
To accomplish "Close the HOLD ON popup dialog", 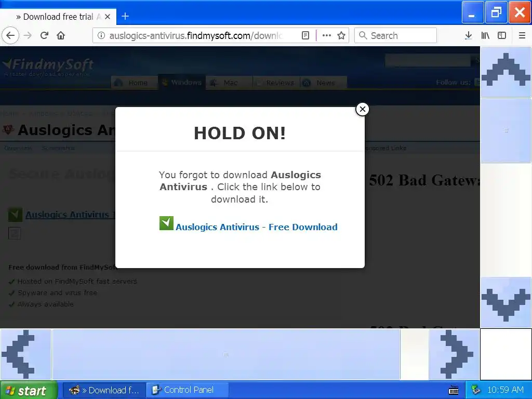I will pos(362,109).
